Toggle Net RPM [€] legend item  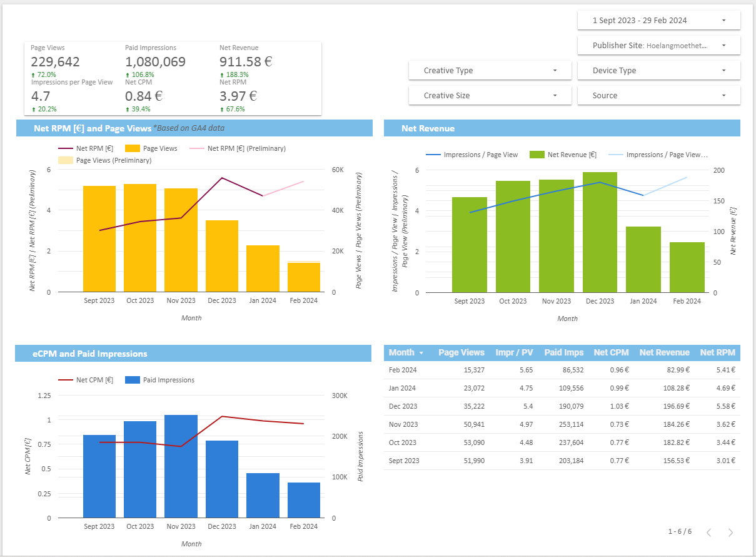point(86,148)
